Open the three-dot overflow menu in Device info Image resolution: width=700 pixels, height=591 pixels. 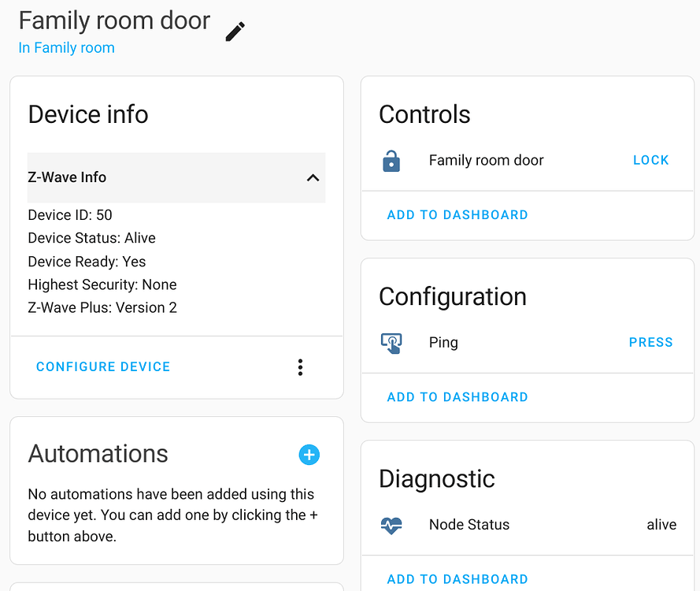[x=300, y=367]
